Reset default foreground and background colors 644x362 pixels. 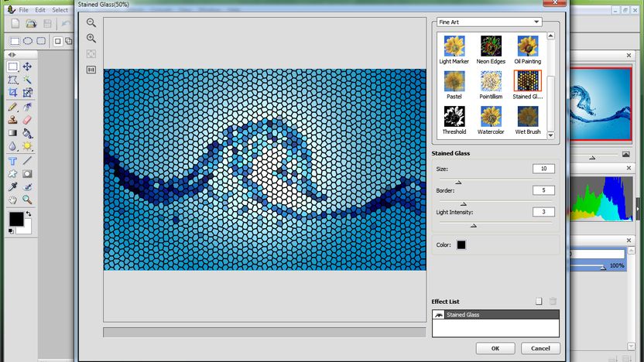11,231
